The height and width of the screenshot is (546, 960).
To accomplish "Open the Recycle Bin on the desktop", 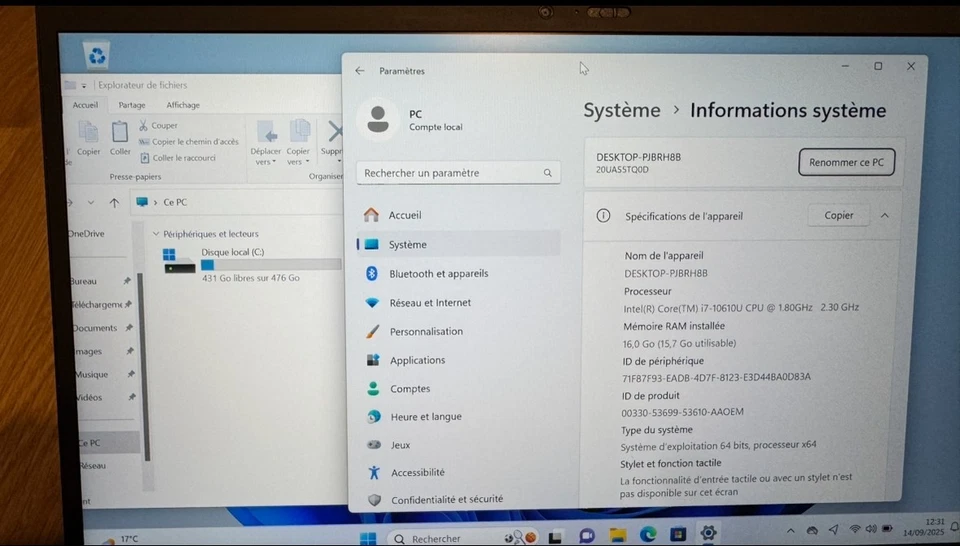I will (x=97, y=56).
